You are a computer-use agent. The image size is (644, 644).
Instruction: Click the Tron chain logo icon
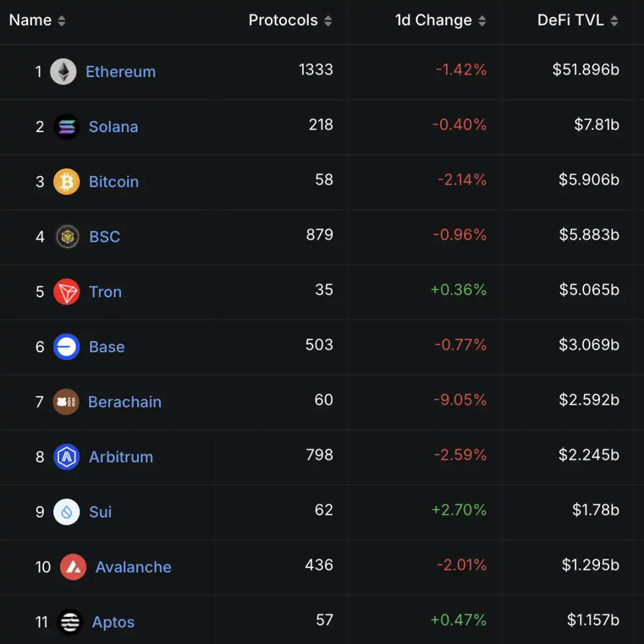[x=66, y=292]
